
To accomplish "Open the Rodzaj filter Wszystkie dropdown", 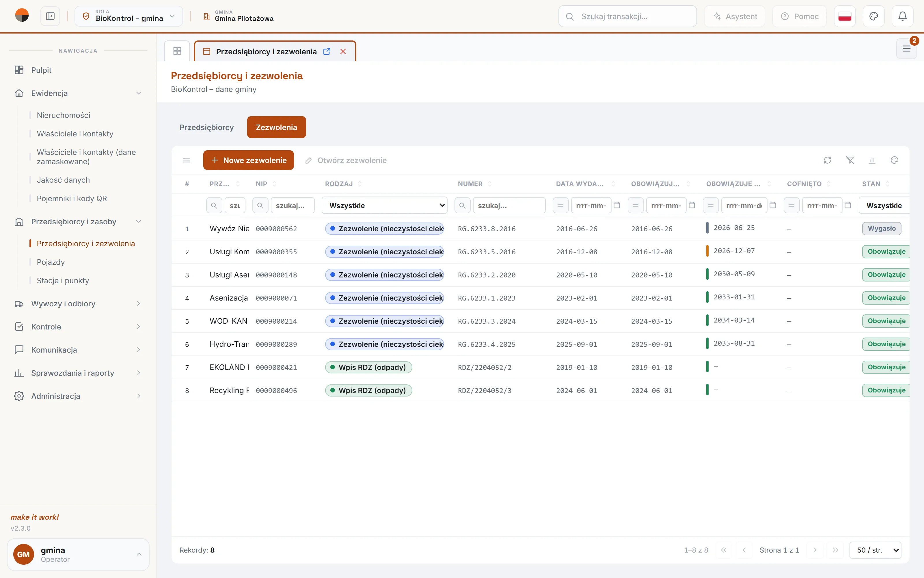I will pyautogui.click(x=385, y=206).
